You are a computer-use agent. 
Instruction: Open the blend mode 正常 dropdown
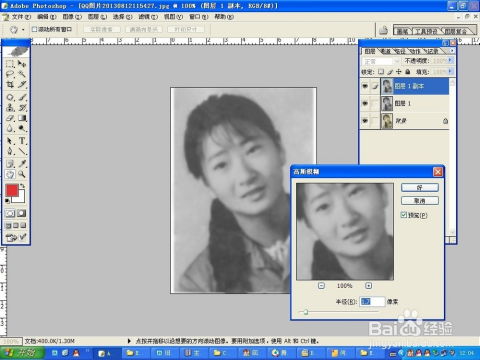tap(381, 61)
